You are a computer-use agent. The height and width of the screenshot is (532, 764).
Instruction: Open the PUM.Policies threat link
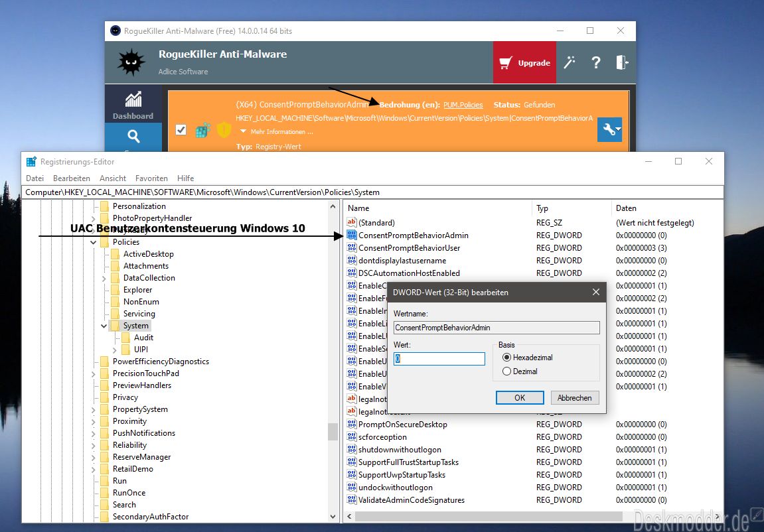click(463, 105)
